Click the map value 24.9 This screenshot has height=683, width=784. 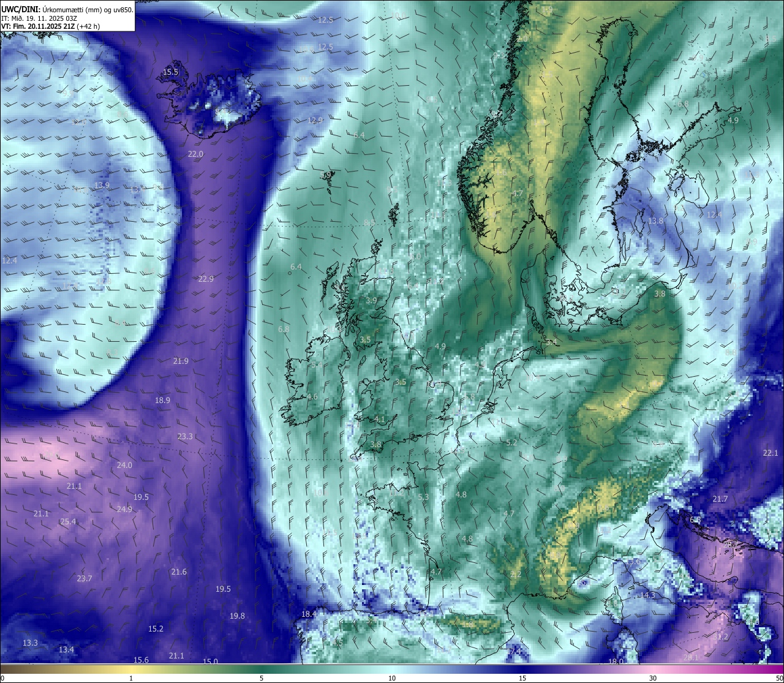124,510
